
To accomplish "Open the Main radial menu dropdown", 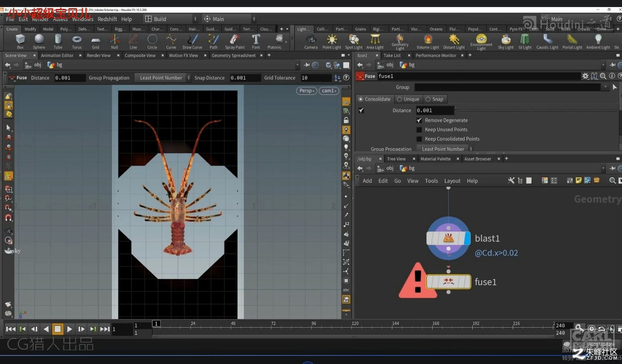I will tap(230, 19).
